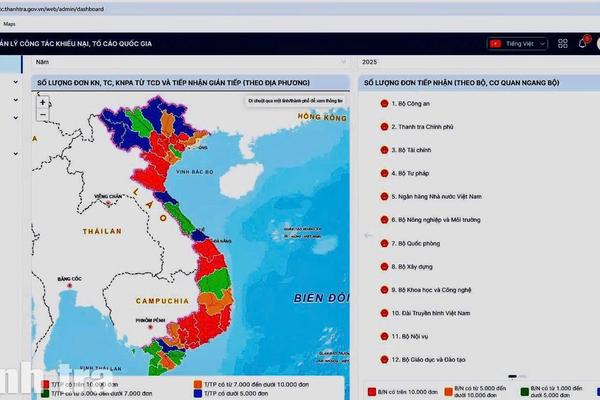Click the left arrow beside ministry list

click(x=368, y=235)
